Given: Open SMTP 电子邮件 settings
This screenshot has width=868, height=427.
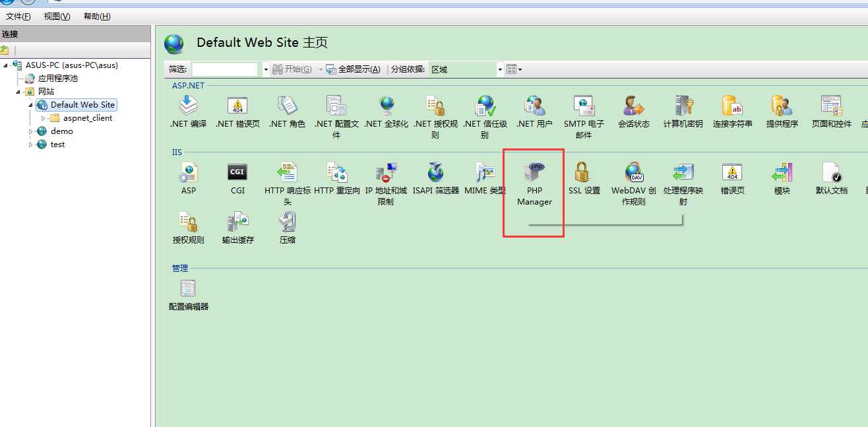Looking at the screenshot, I should point(584,117).
